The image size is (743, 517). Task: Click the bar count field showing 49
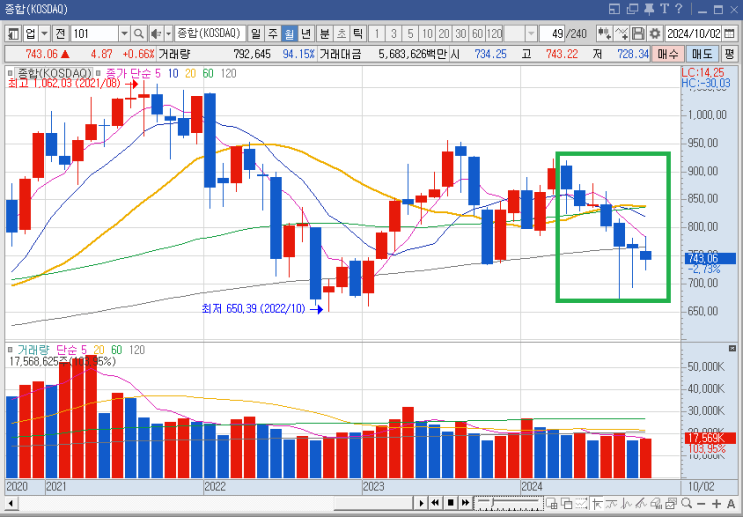552,34
